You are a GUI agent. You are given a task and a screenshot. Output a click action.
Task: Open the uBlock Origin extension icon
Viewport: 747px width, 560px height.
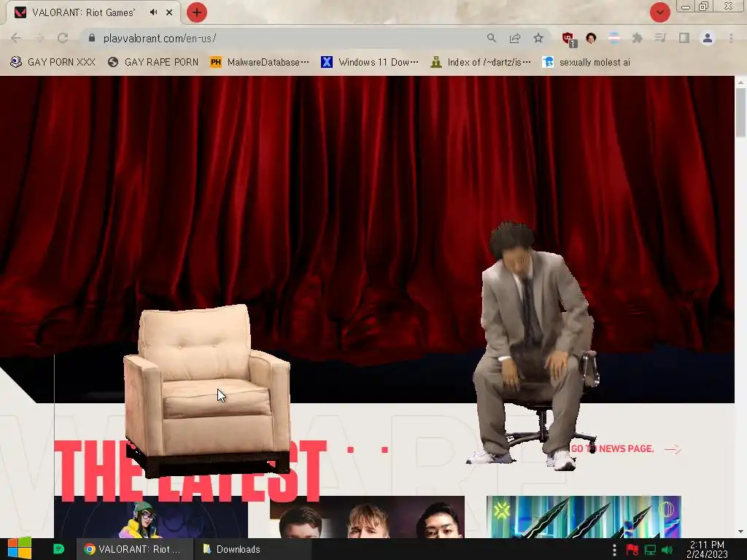(568, 39)
